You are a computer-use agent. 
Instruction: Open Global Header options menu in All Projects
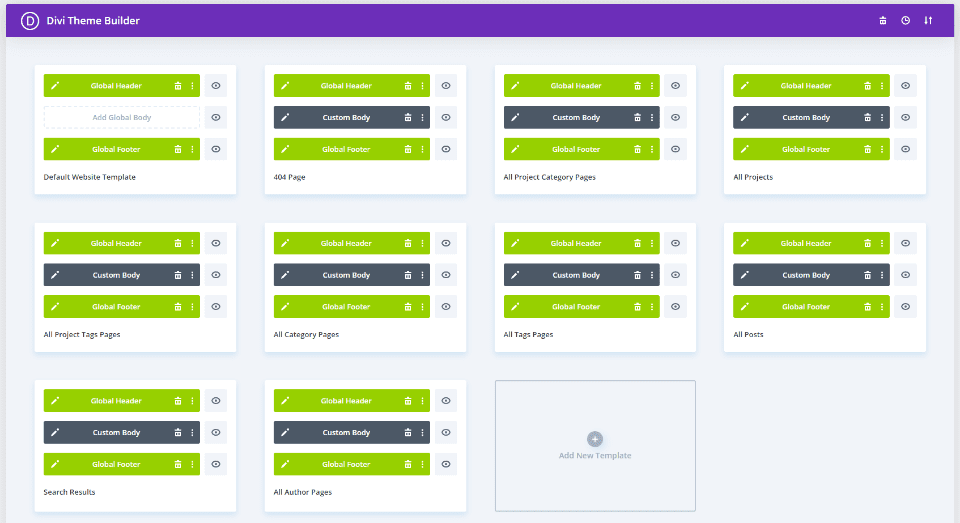coord(882,86)
